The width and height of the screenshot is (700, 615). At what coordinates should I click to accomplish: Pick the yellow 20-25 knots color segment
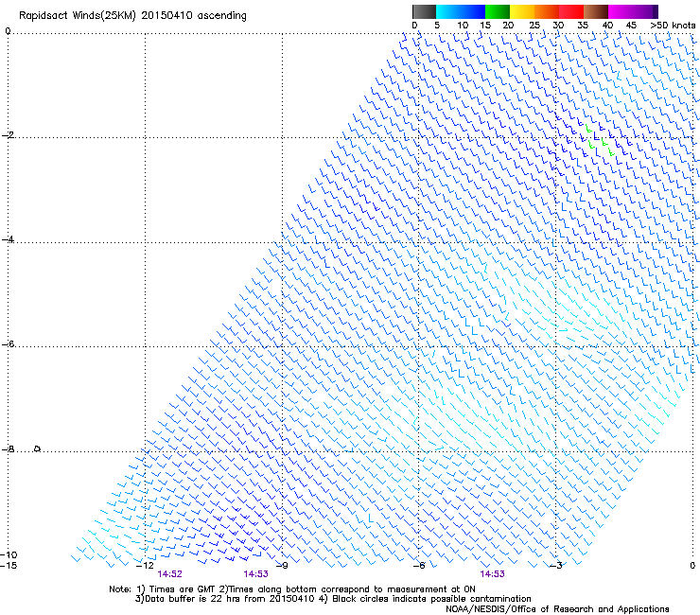click(522, 11)
